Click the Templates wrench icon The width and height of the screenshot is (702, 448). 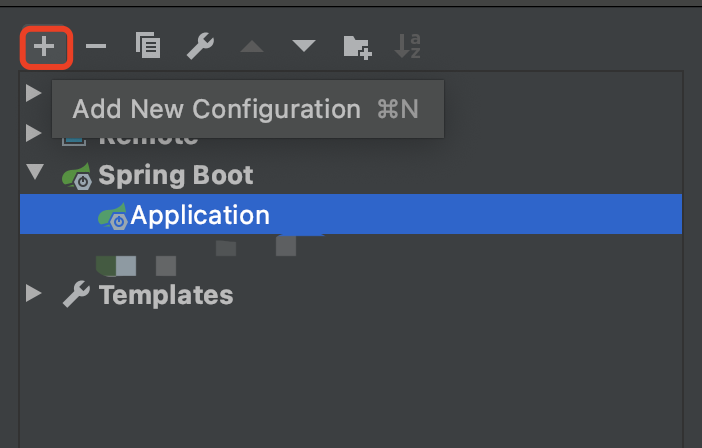76,294
